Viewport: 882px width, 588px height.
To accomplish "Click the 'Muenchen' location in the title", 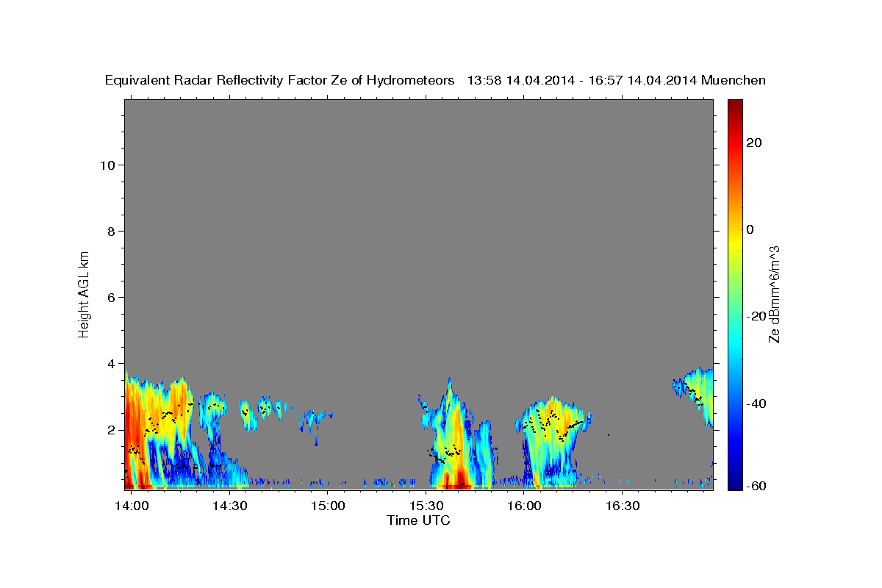I will [x=734, y=81].
